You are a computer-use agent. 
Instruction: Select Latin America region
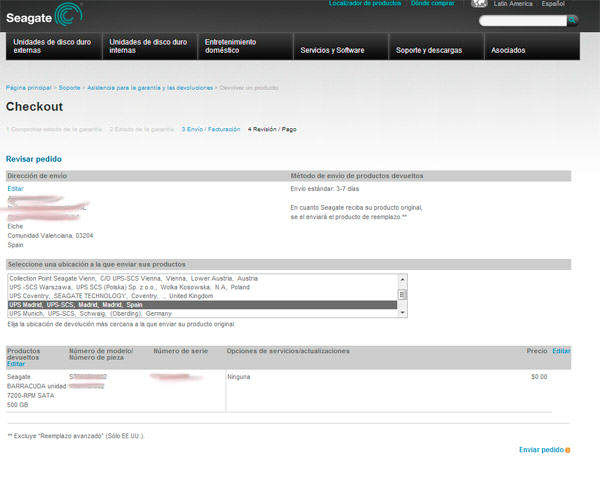(x=513, y=4)
